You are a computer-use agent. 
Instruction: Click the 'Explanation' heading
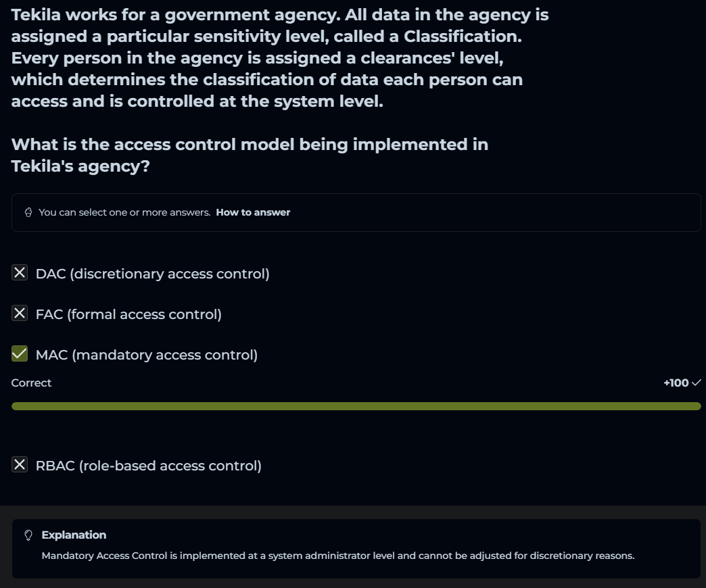click(x=74, y=535)
